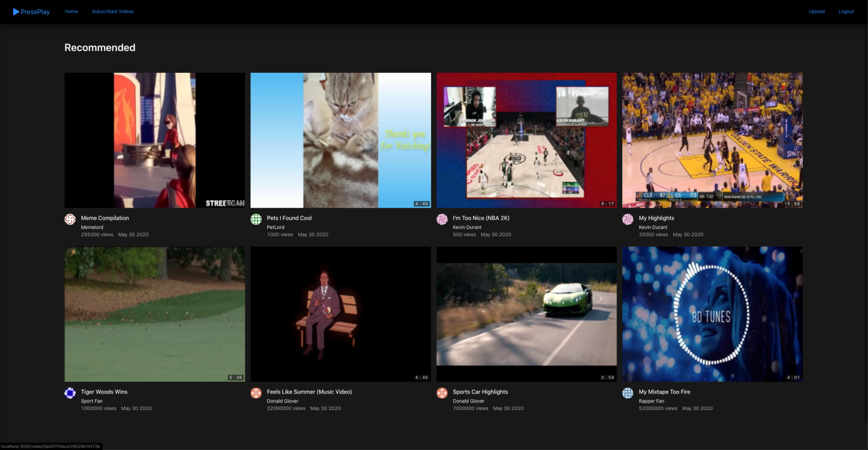Screen dimensions: 868x450
Task: Open the Upload page
Action: (817, 11)
